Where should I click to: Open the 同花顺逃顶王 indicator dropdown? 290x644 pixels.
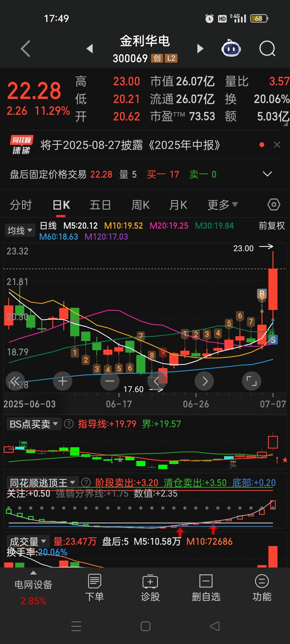[x=42, y=482]
